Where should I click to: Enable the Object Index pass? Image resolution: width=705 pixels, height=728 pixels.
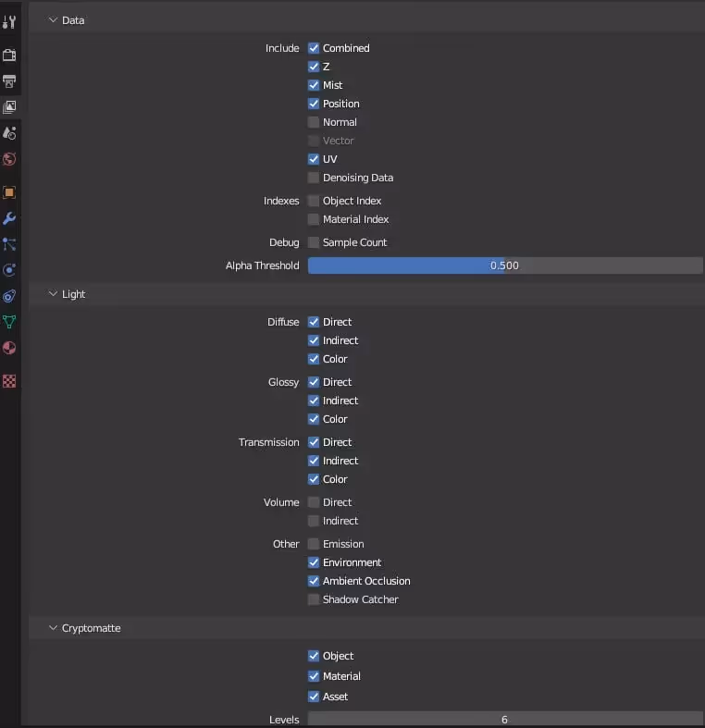(x=314, y=201)
